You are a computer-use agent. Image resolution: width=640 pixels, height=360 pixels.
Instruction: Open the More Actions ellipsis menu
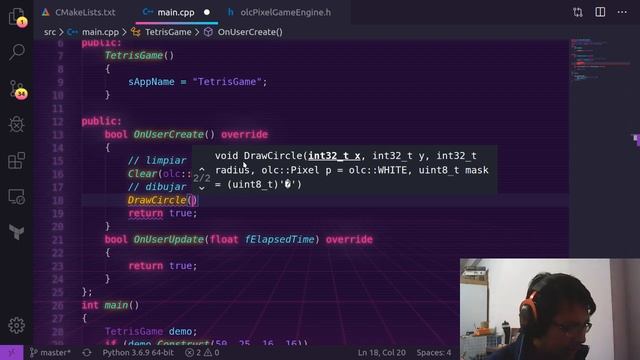[622, 12]
